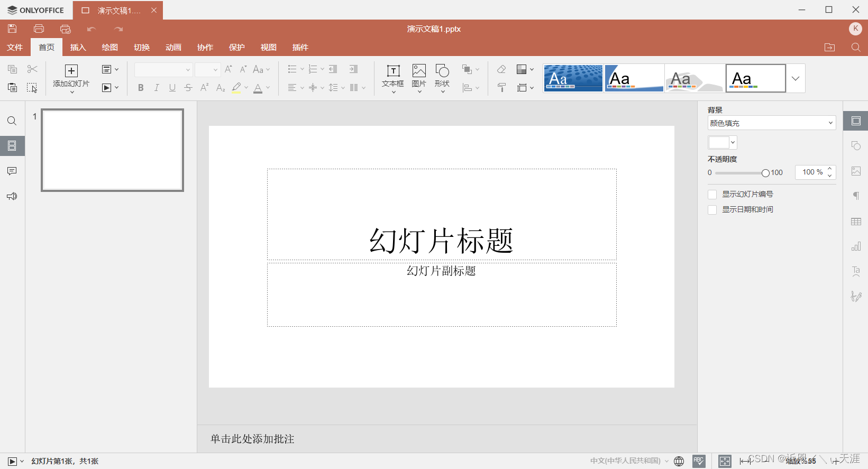Open line spacing dropdown
This screenshot has height=469, width=868.
tap(336, 88)
